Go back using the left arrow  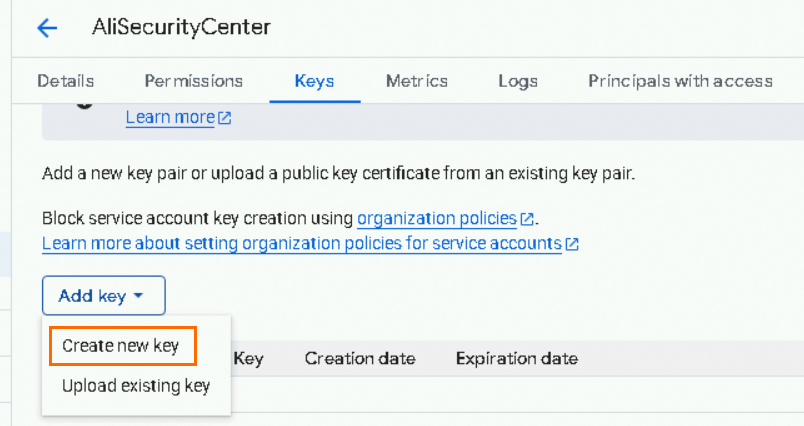pos(47,28)
